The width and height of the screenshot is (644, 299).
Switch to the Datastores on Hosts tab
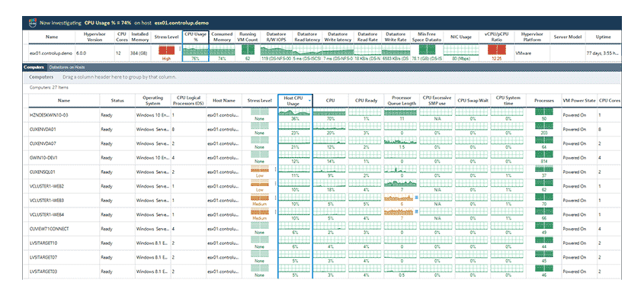coord(67,67)
